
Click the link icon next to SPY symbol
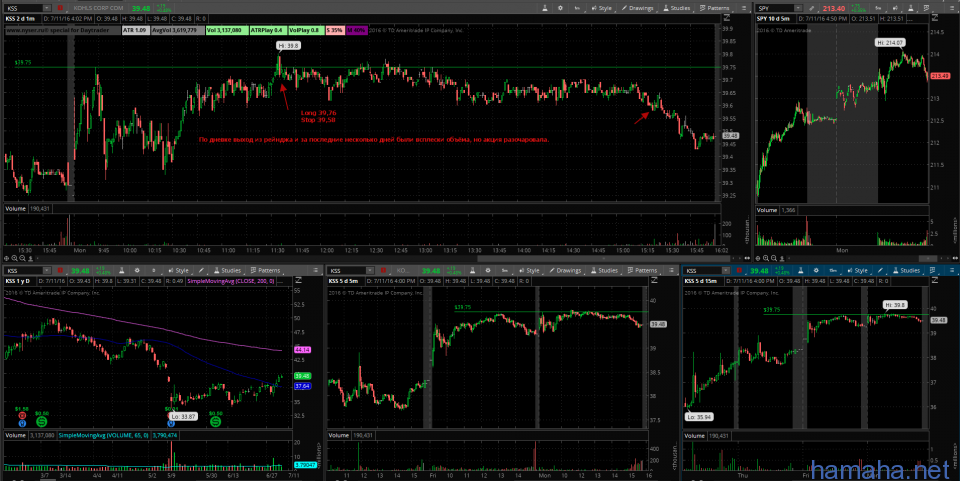(812, 9)
